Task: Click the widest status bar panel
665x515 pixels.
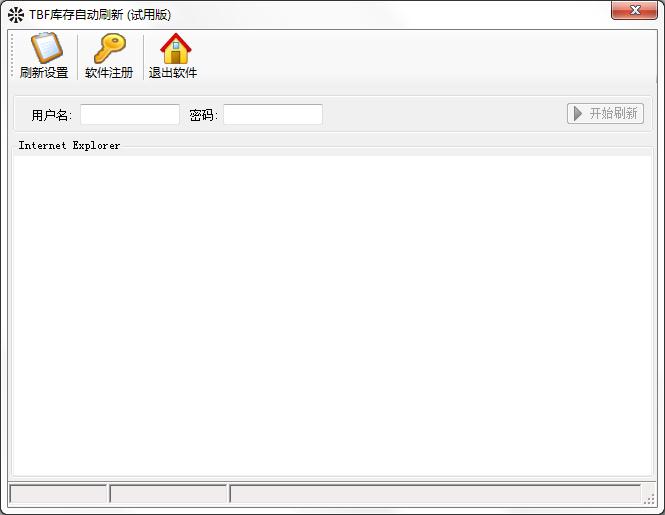Action: (x=435, y=494)
